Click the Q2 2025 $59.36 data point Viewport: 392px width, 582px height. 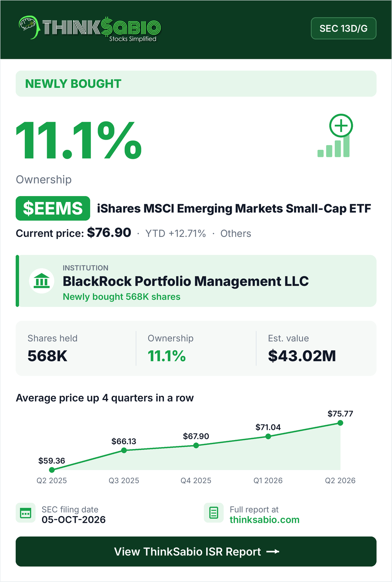pyautogui.click(x=52, y=470)
